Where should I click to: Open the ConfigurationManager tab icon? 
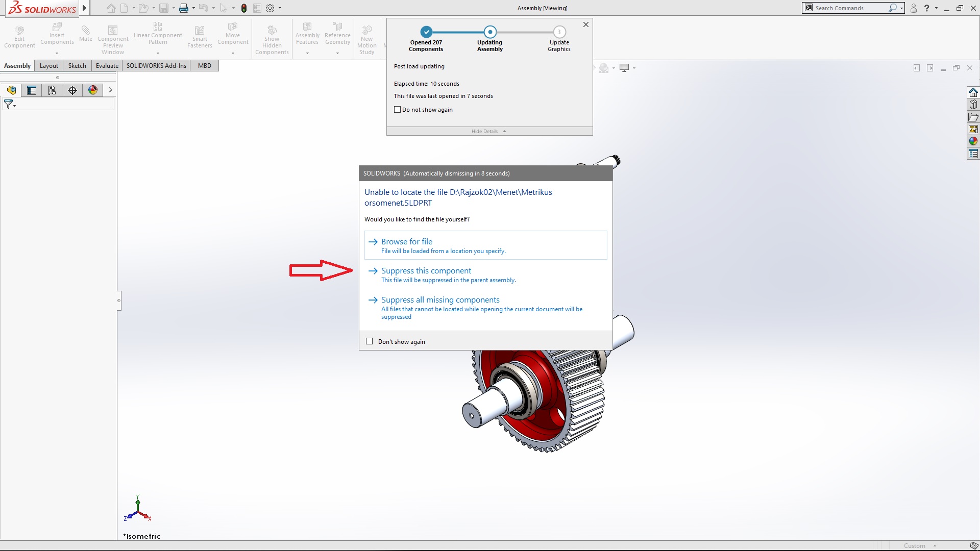pyautogui.click(x=52, y=90)
